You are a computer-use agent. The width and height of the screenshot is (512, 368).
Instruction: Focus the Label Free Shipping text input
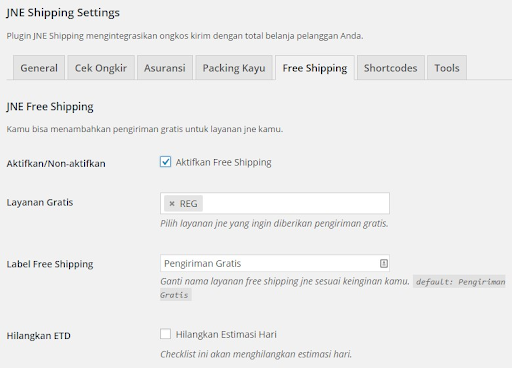pos(275,263)
